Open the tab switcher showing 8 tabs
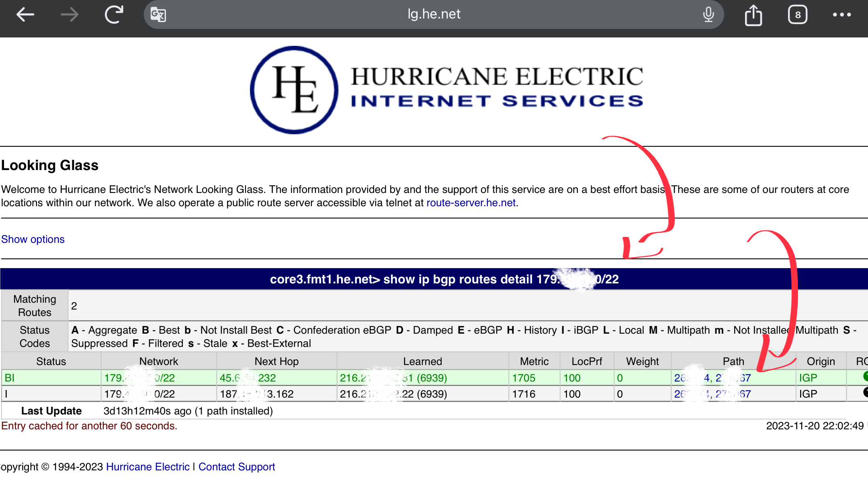 point(798,15)
